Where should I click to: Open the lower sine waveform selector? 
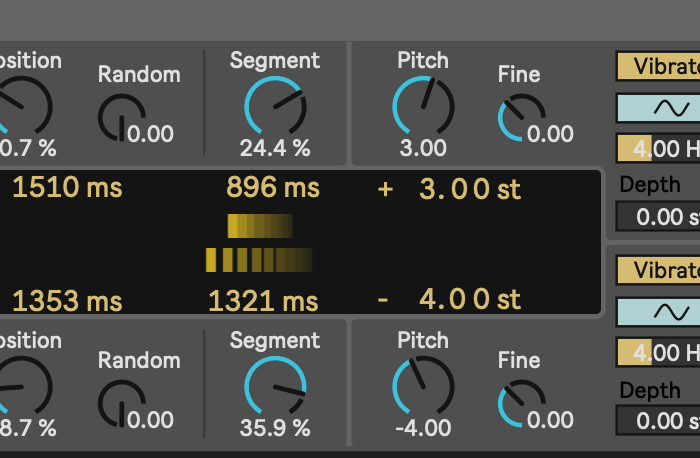(x=658, y=312)
